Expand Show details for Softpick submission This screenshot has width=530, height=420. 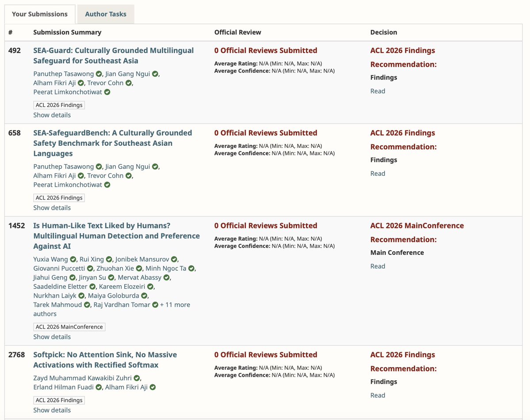click(52, 410)
